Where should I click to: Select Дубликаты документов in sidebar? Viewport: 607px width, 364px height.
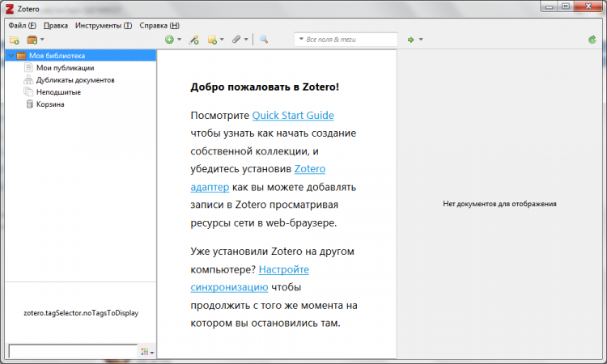click(74, 80)
